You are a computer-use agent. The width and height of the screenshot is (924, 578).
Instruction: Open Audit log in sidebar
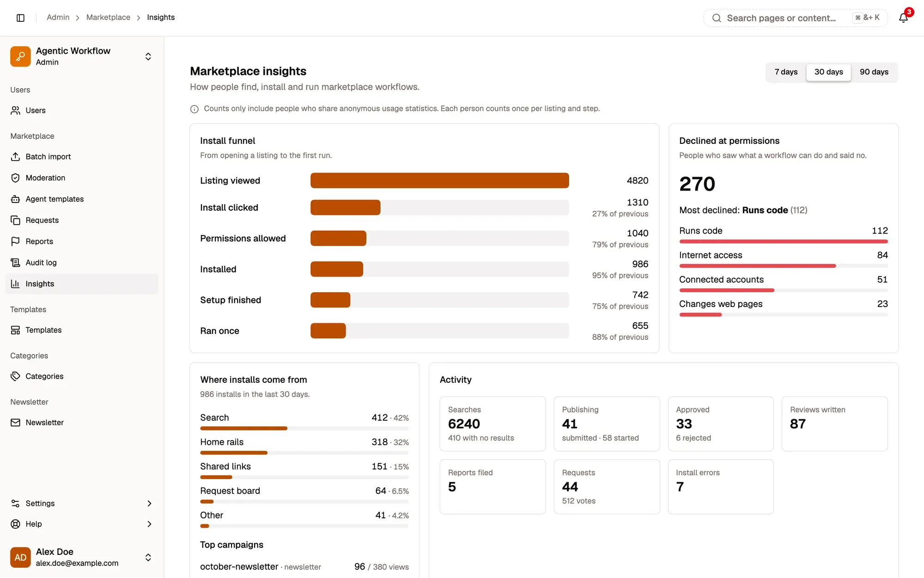pos(82,263)
